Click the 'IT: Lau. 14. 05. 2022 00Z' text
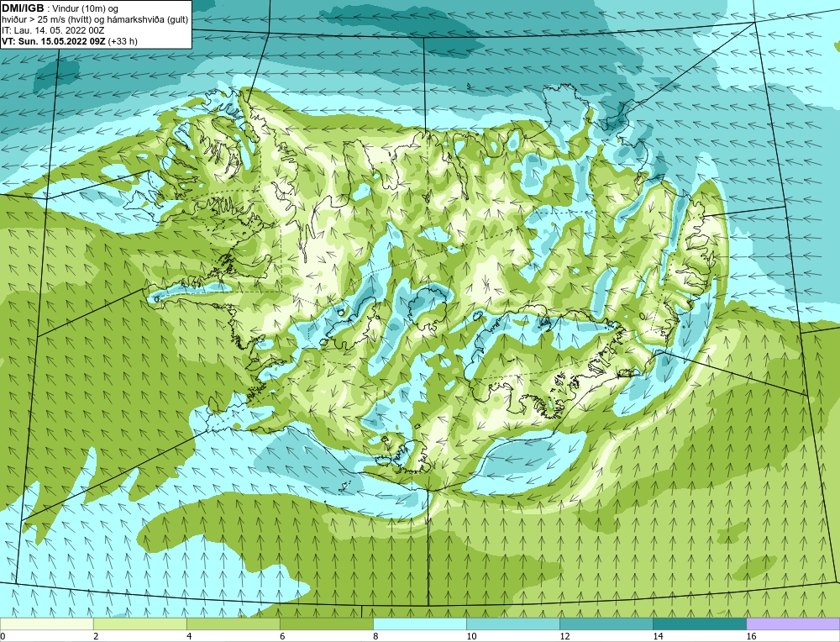Image resolution: width=840 pixels, height=642 pixels. point(53,30)
